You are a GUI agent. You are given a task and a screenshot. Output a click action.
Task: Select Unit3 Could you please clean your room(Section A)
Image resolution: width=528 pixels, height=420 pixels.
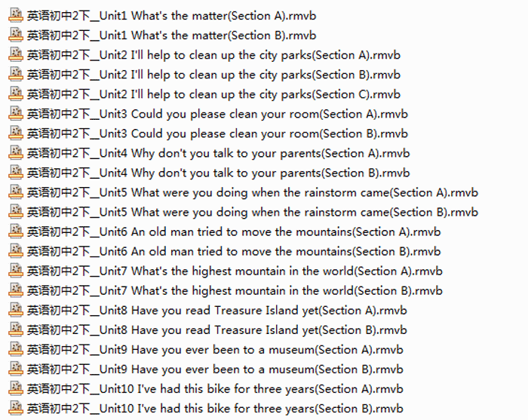coord(217,114)
